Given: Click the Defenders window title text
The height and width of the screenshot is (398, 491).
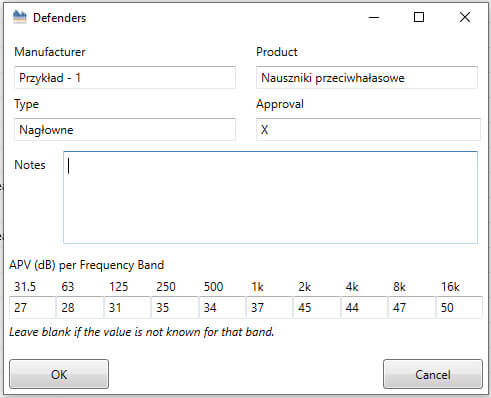Looking at the screenshot, I should click(x=60, y=18).
